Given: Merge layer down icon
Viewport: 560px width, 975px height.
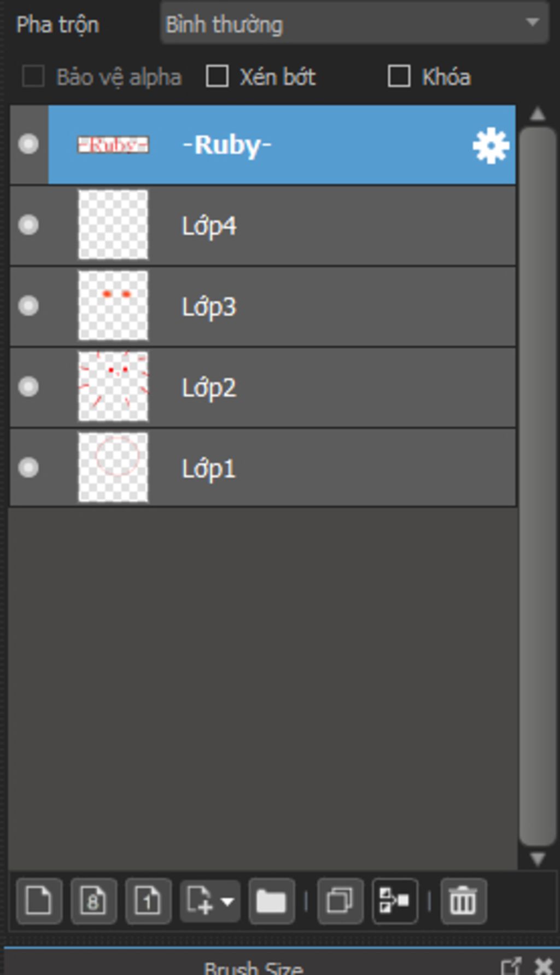Looking at the screenshot, I should pyautogui.click(x=395, y=901).
